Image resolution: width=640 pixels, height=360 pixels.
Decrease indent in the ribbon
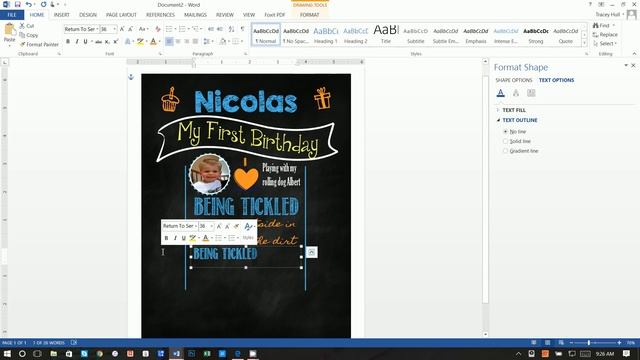click(211, 29)
